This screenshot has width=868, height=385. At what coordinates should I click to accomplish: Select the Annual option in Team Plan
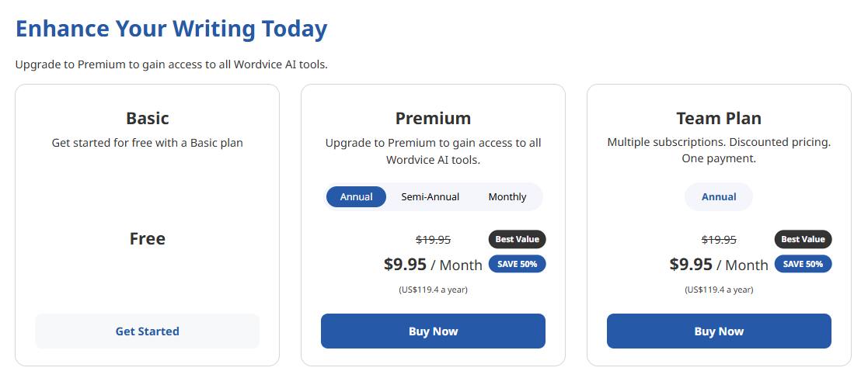(x=719, y=197)
